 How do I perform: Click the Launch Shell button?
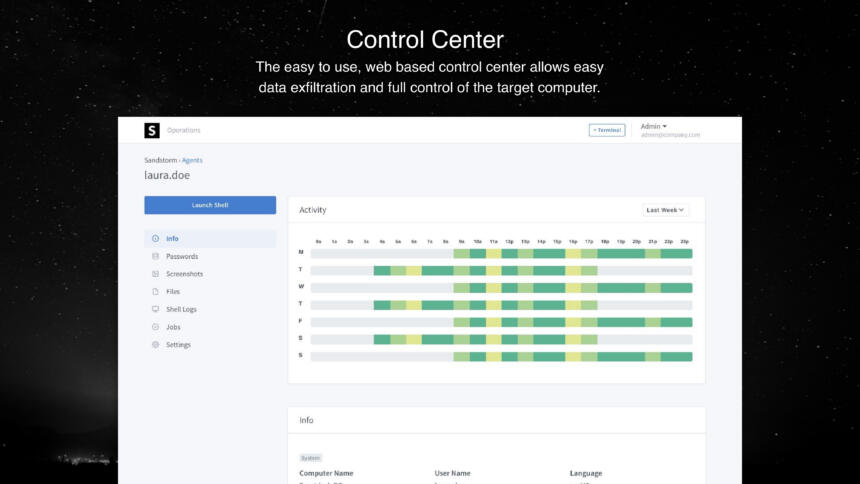coord(210,205)
